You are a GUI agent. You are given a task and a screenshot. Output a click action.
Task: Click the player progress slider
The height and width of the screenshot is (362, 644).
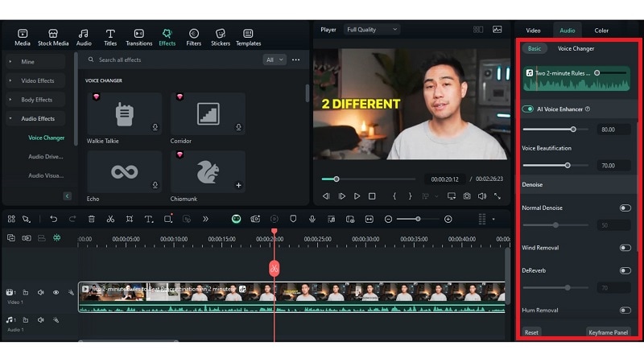point(369,179)
